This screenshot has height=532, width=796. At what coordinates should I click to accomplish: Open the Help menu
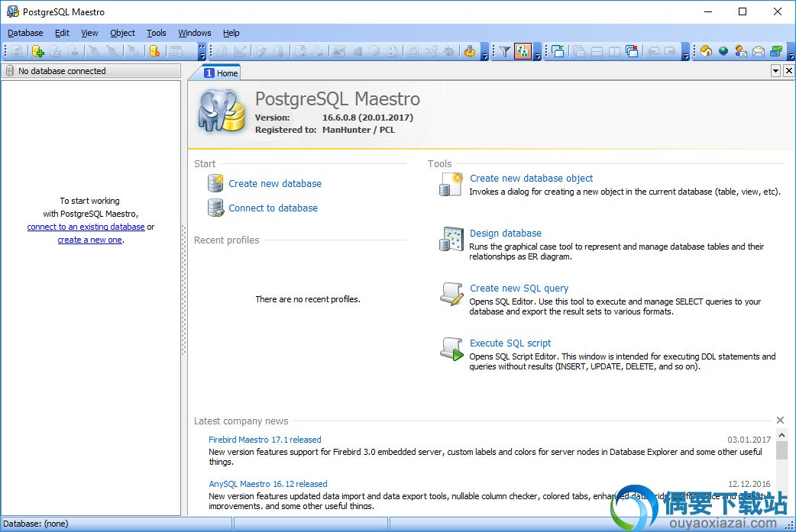[231, 33]
